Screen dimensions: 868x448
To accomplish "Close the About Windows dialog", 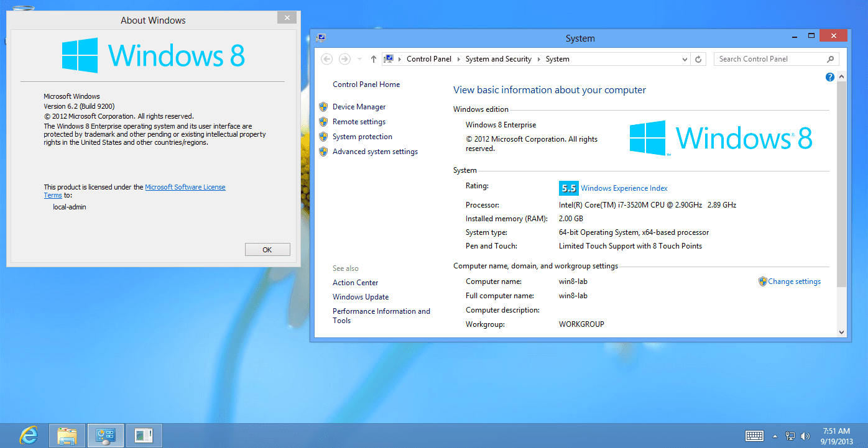I will point(287,18).
